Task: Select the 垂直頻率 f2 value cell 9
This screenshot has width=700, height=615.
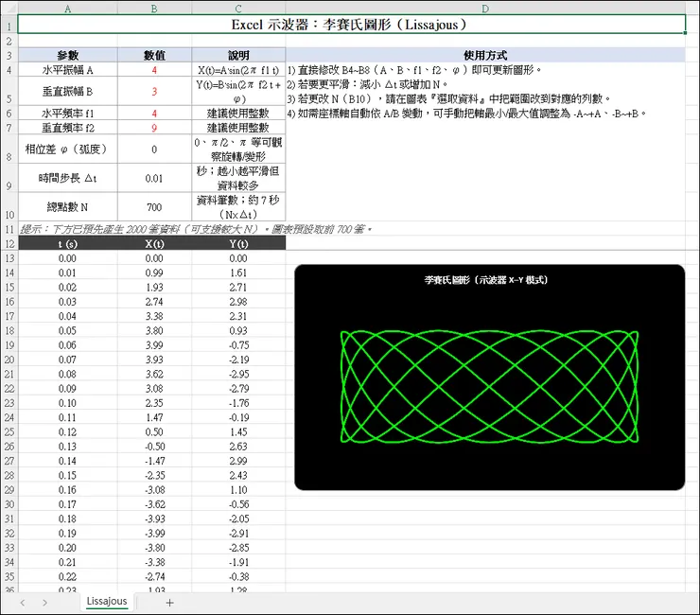Action: click(154, 128)
